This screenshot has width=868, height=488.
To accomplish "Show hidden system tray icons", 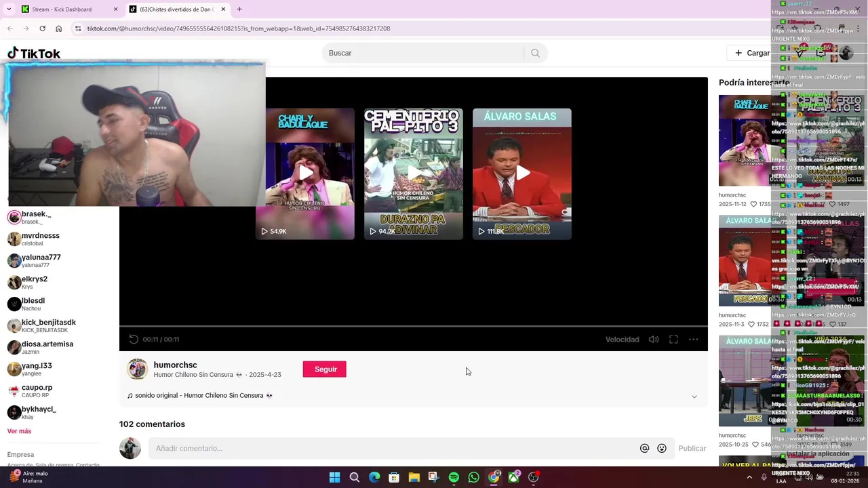I will coord(749,477).
